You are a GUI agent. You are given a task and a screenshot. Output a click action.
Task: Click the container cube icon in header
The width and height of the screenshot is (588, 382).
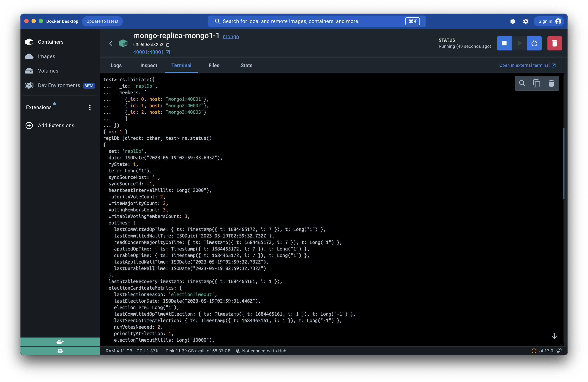click(123, 43)
